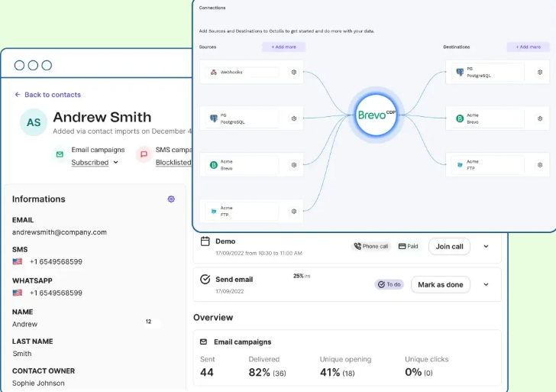
Task: Click the Brevo B icon in Sources
Action: (x=214, y=165)
